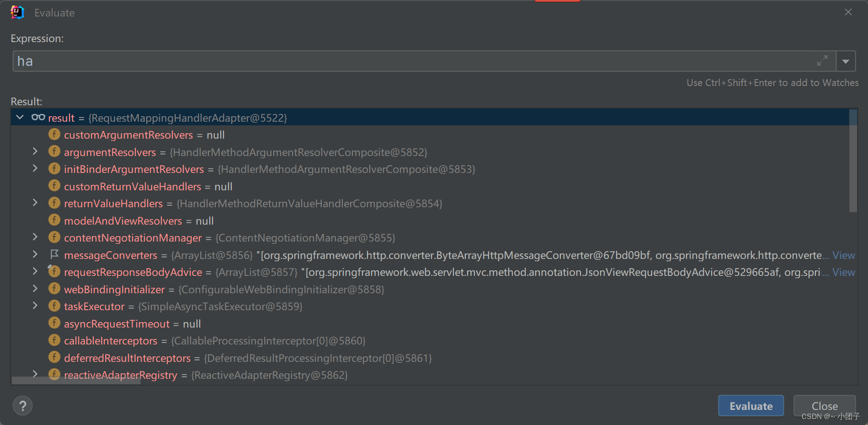
Task: Select the 'modelAndViewResolvers = null' row
Action: 139,221
